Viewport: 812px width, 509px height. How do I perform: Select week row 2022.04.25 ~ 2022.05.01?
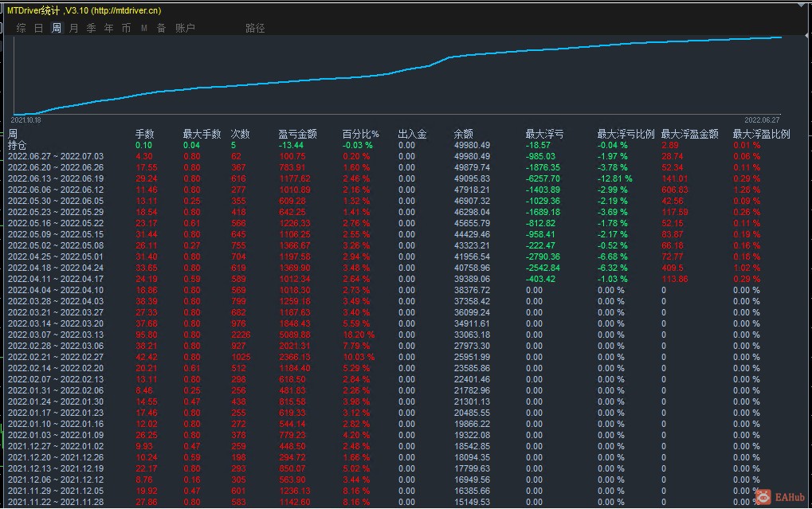(x=56, y=256)
